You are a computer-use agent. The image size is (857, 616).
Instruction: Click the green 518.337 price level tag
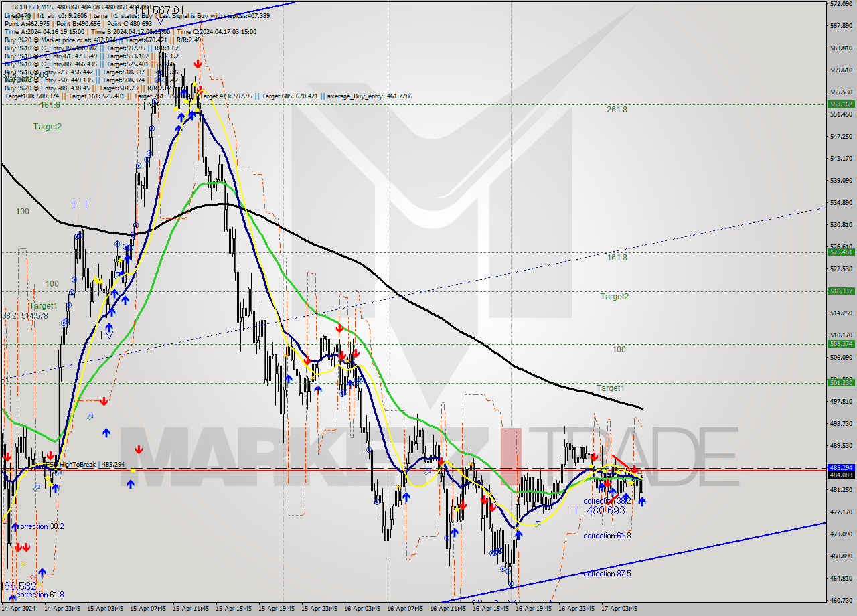click(841, 291)
